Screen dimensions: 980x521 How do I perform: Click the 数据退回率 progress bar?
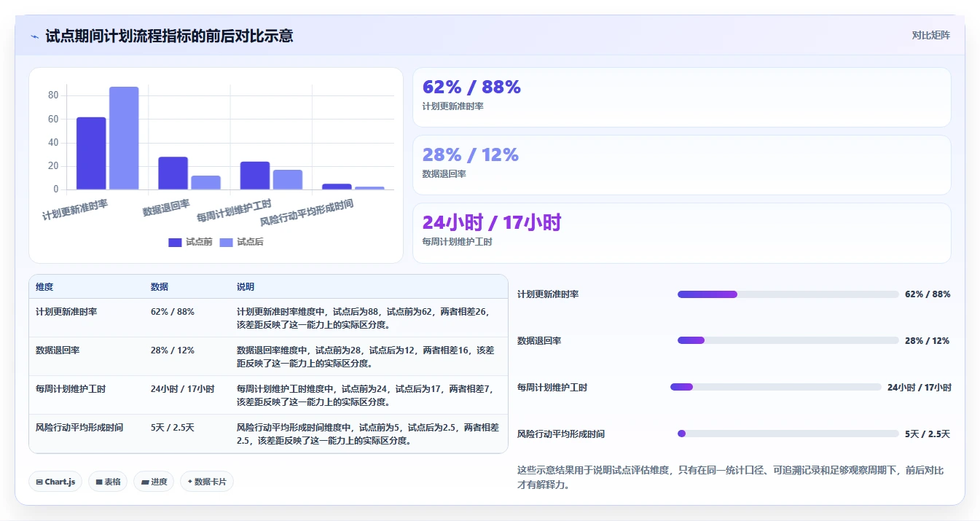pos(788,340)
